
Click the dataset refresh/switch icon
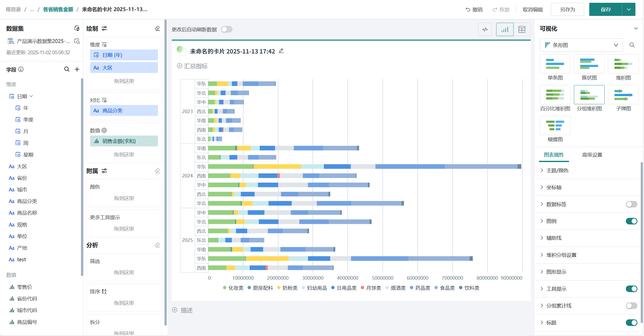(77, 28)
